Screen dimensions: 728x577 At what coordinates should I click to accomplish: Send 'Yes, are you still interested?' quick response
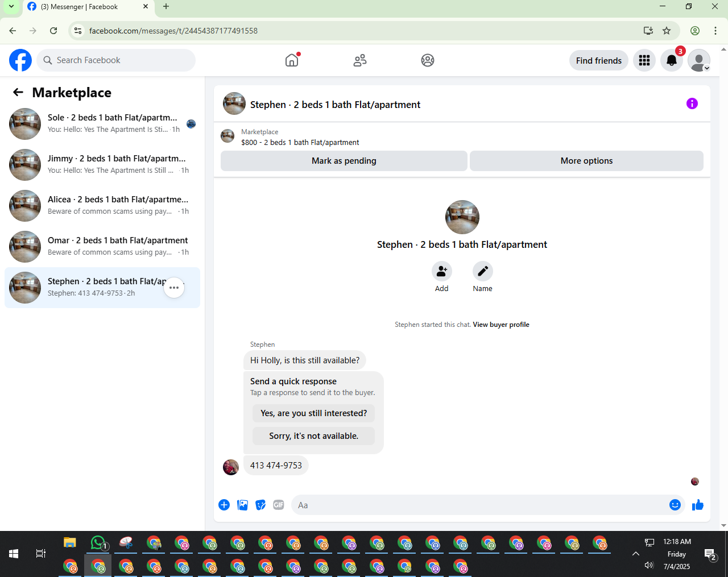(314, 413)
